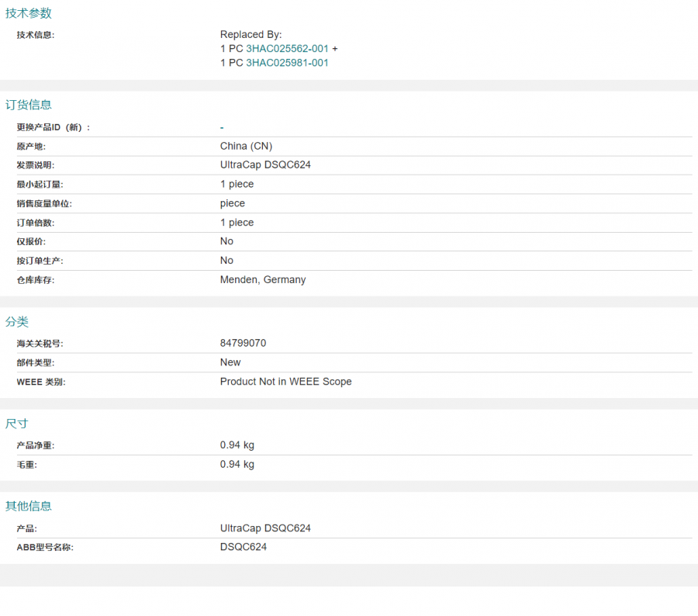Click the 0.94 kg value for 毛重
This screenshot has height=616, width=698.
pyautogui.click(x=237, y=464)
